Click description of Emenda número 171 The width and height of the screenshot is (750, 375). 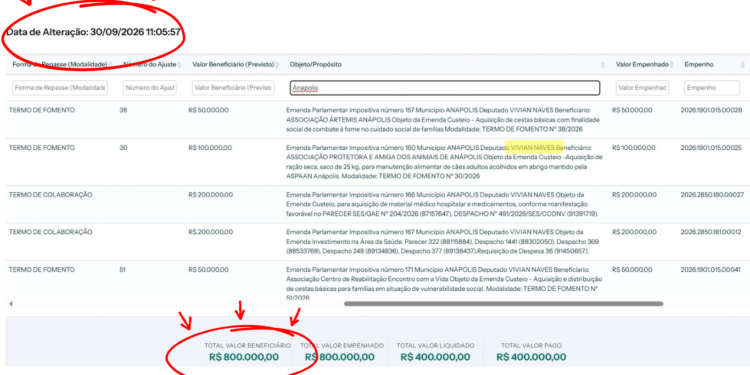point(444,284)
